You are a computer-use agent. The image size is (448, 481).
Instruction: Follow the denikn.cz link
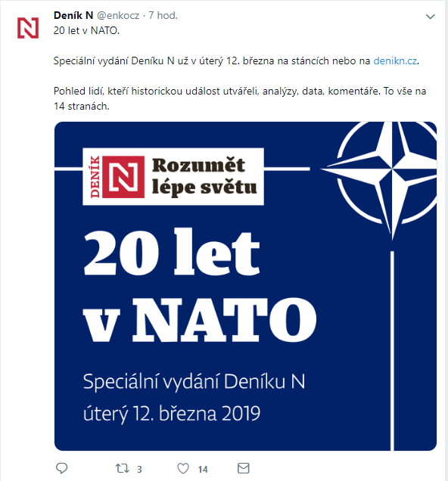pyautogui.click(x=395, y=61)
